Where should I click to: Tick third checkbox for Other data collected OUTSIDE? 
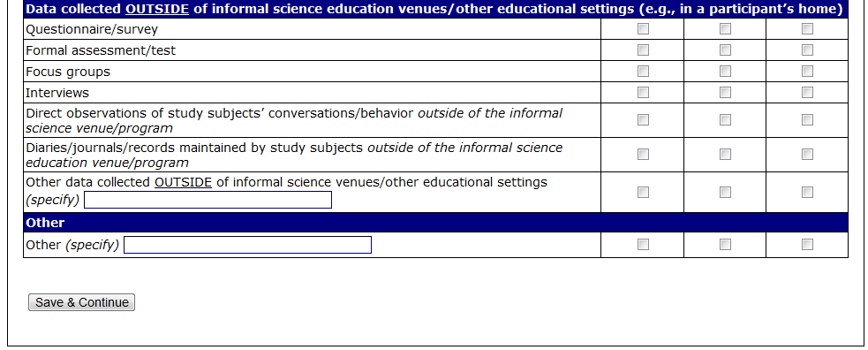click(x=808, y=192)
